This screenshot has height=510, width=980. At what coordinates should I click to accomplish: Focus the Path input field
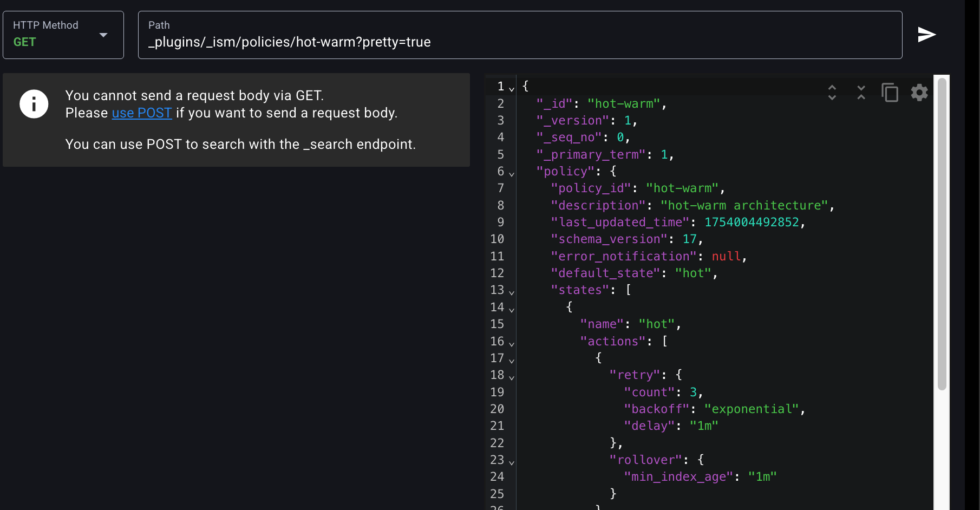point(520,42)
